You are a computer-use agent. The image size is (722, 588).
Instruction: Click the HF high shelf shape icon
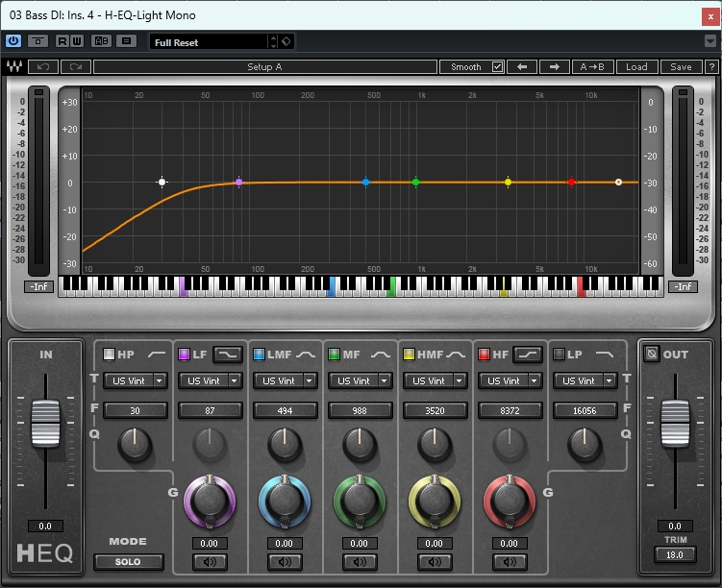coord(528,355)
